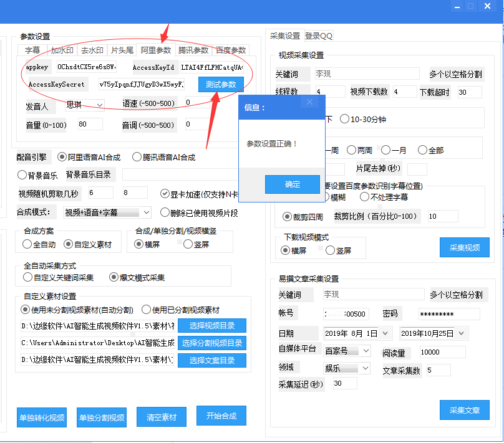Screen dimensions: 504x443
Task: Close the 信息 dialog with its X
Action: coord(309,102)
